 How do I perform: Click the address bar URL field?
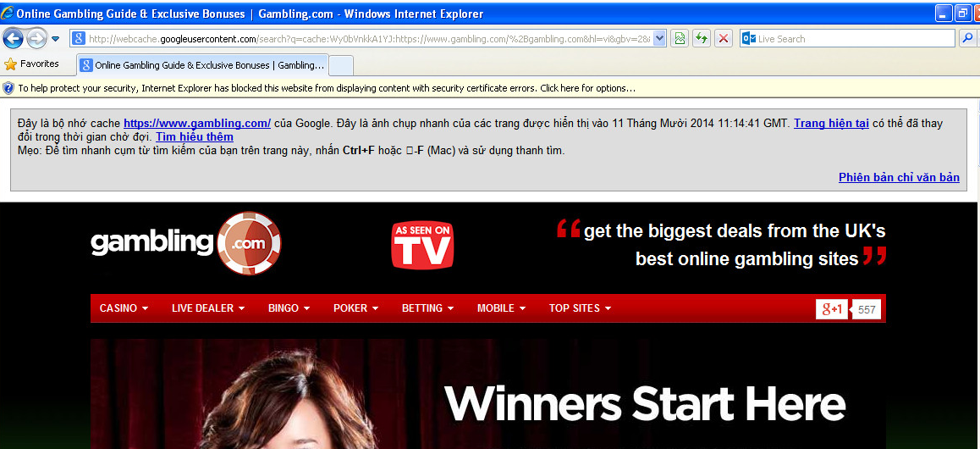pos(369,39)
